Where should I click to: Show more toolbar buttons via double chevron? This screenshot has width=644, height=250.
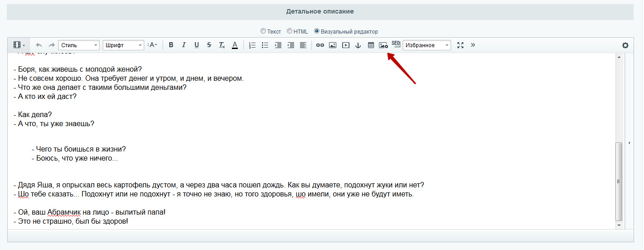473,45
